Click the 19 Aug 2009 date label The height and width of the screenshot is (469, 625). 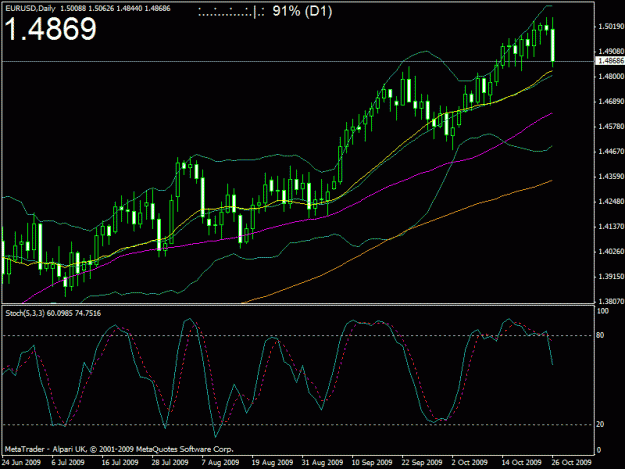272,462
